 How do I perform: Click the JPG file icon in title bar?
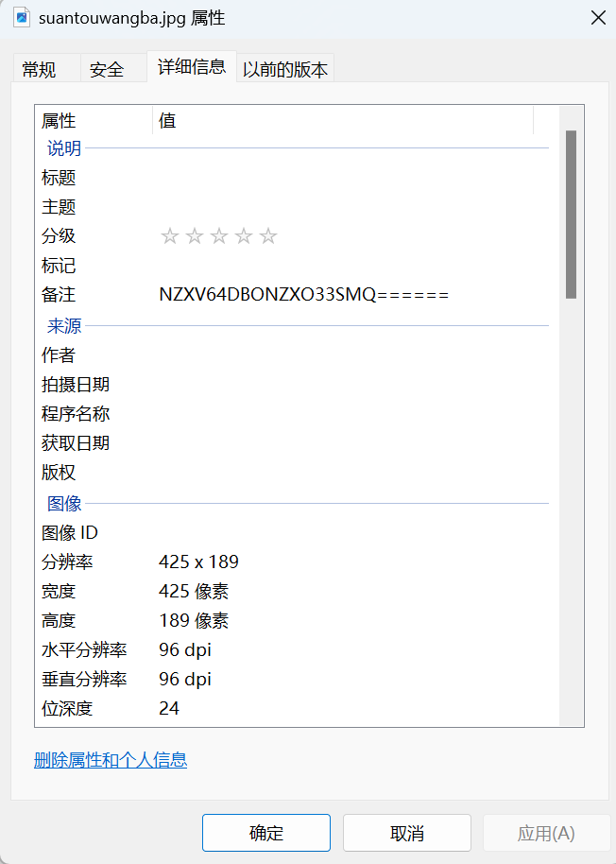tap(22, 18)
